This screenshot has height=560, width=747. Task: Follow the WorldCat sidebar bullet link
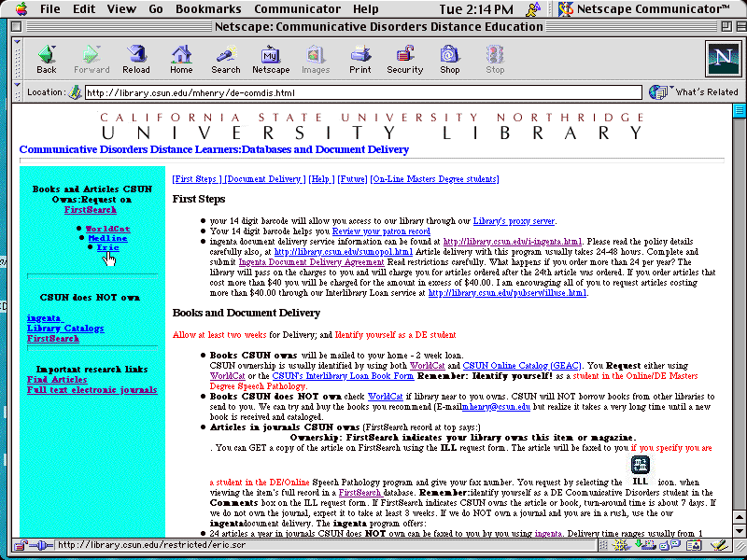point(107,229)
